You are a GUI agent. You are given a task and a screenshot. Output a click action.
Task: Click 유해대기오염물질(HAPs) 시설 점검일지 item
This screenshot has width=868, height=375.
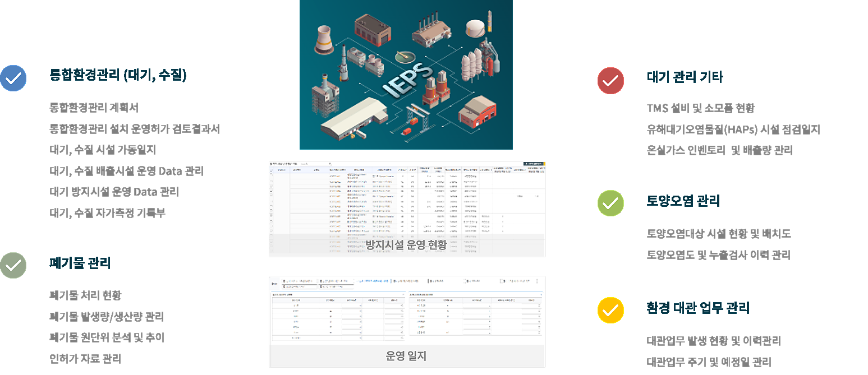pyautogui.click(x=733, y=129)
